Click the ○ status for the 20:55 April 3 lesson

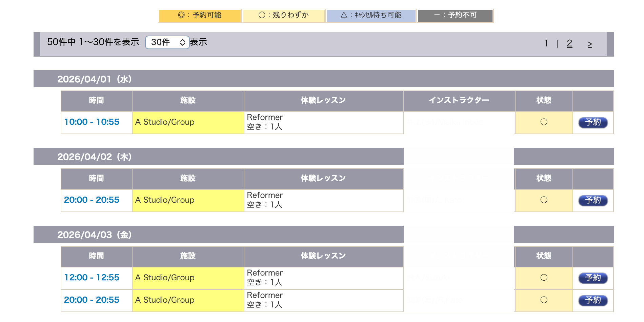543,300
